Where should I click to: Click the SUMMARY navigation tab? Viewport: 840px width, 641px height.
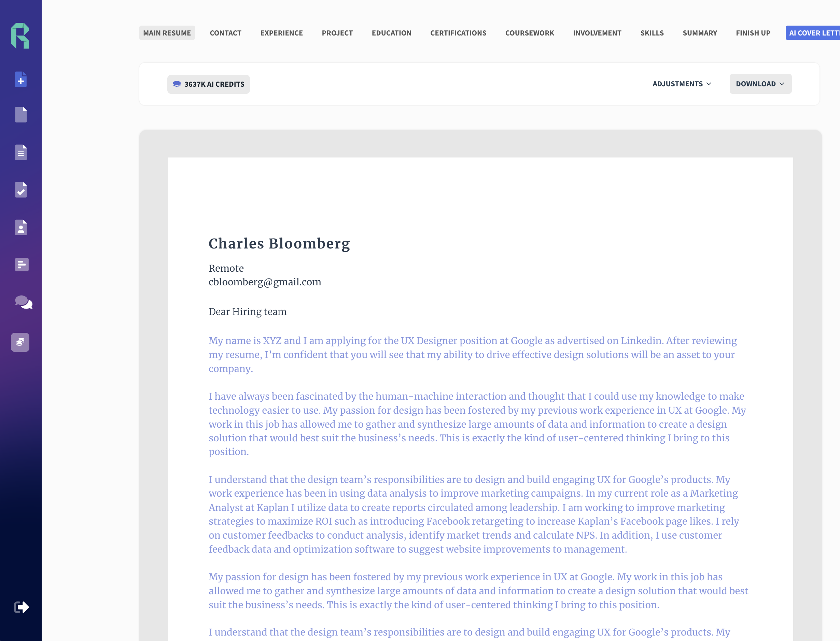pyautogui.click(x=699, y=32)
